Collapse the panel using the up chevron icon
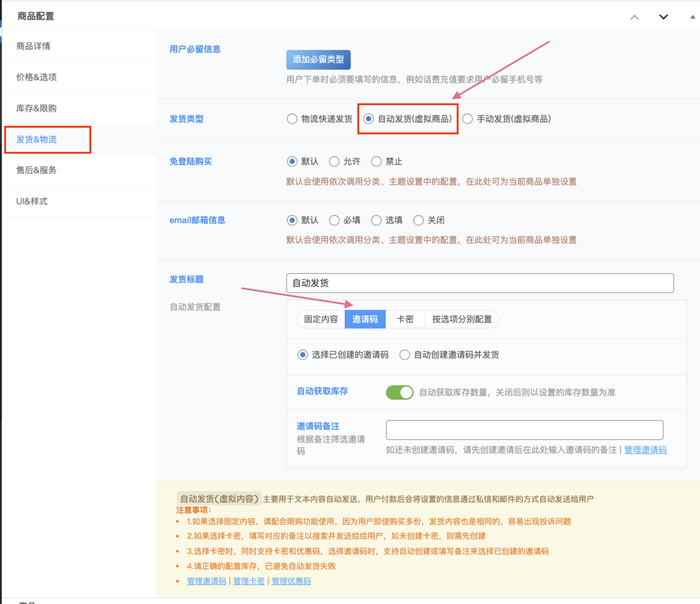This screenshot has width=700, height=604. click(634, 17)
